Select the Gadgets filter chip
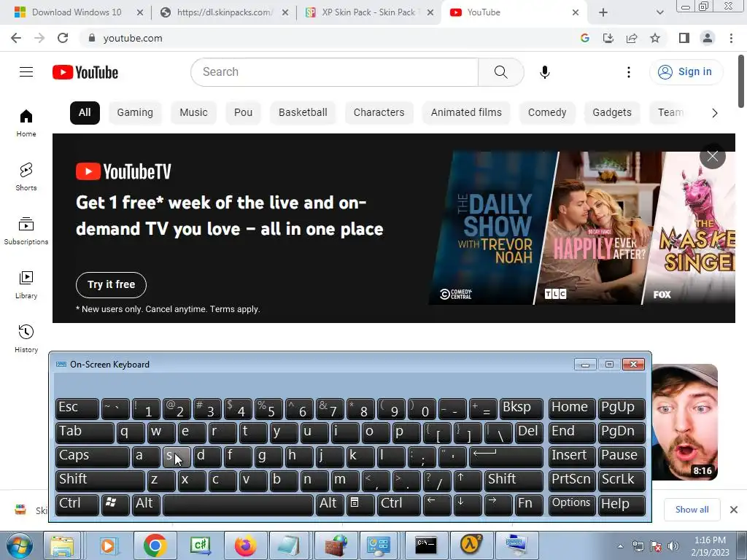This screenshot has height=560, width=747. click(612, 113)
